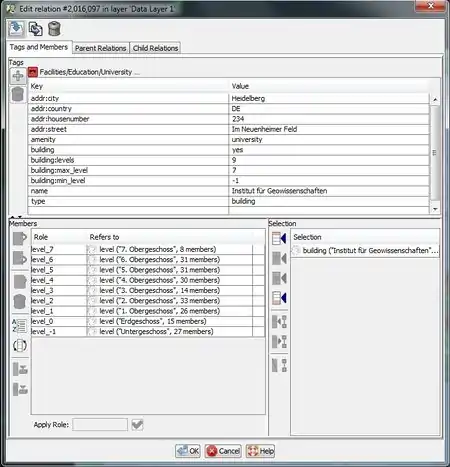Click the OK button

(188, 451)
